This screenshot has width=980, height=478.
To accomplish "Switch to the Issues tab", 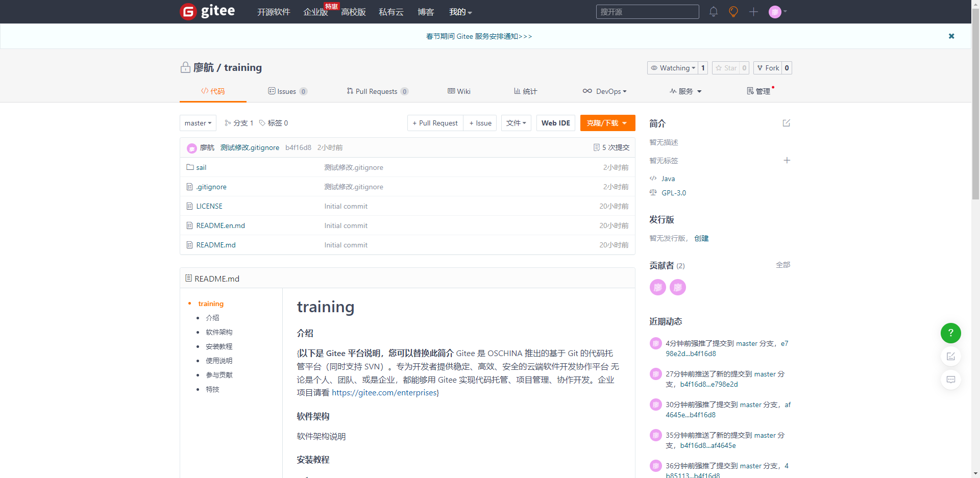I will point(287,91).
